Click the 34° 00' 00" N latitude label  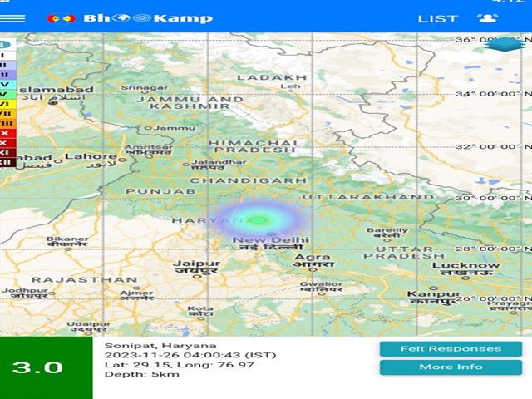493,94
